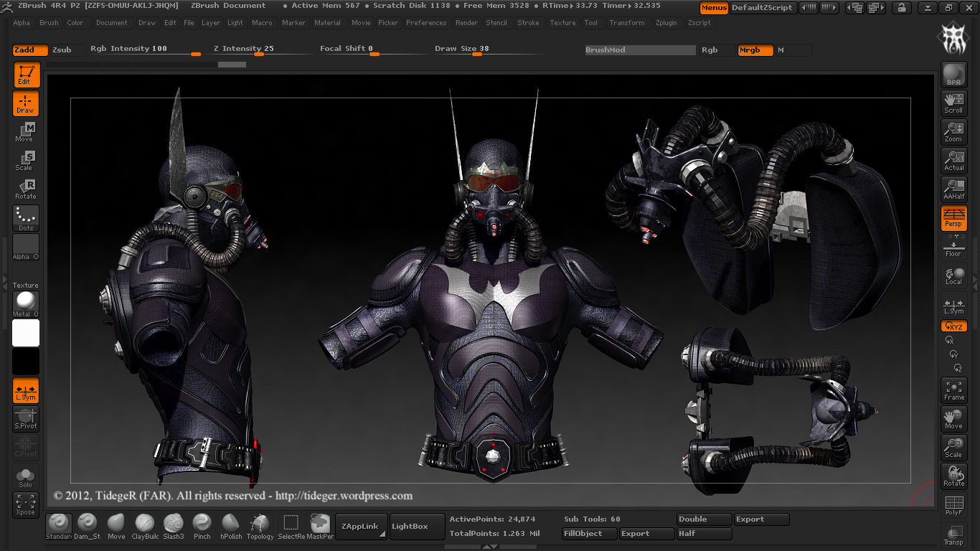The width and height of the screenshot is (980, 551).
Task: Select the Pinch brush
Action: click(202, 527)
